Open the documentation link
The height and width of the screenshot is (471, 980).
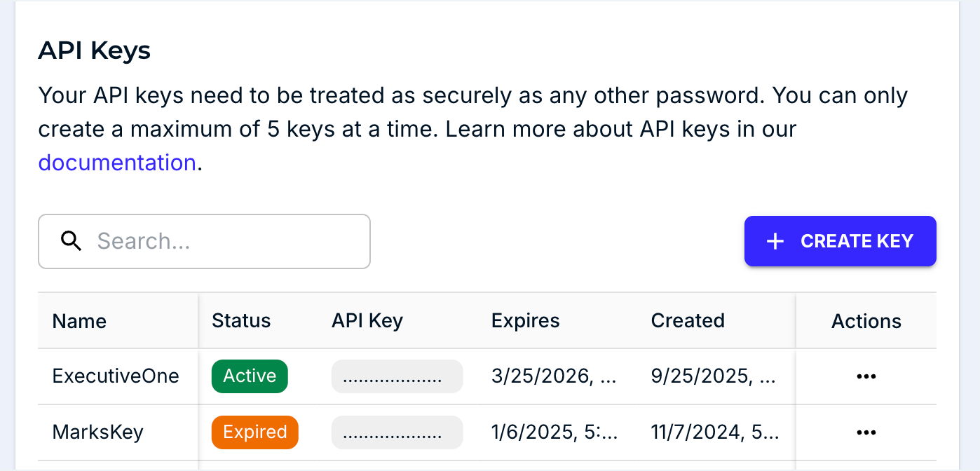117,163
